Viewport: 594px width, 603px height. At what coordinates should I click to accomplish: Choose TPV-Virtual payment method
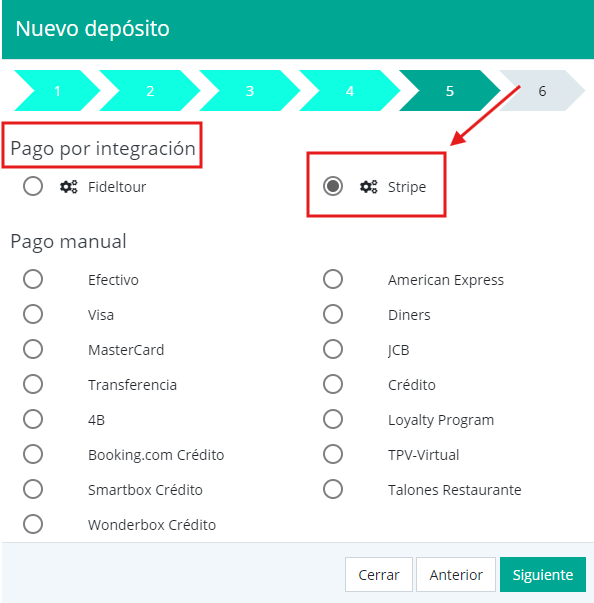pyautogui.click(x=333, y=454)
